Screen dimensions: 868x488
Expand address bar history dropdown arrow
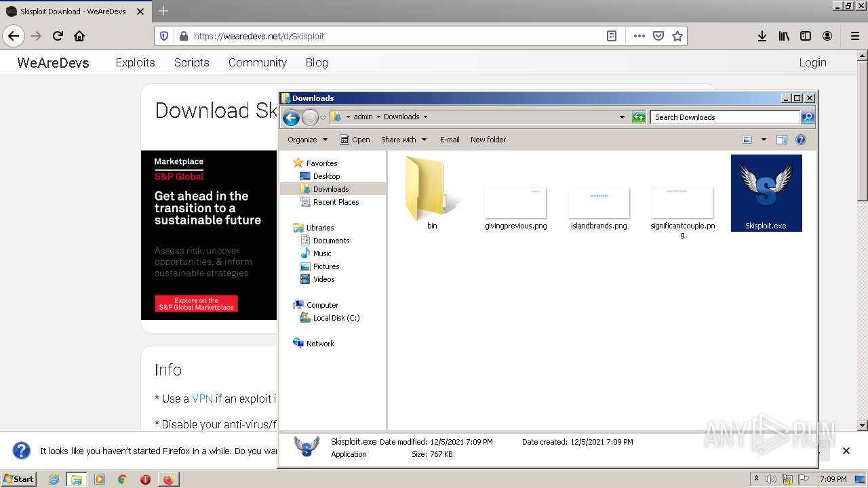click(622, 117)
